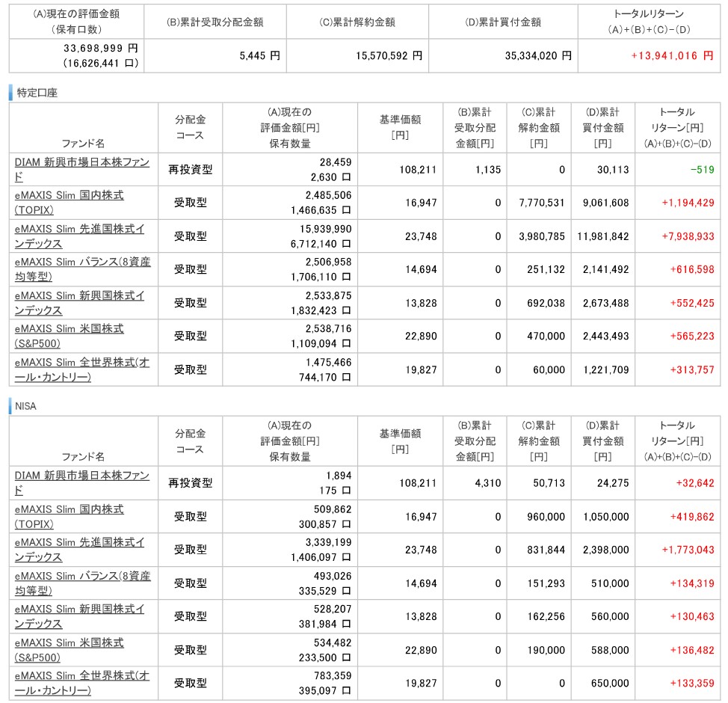Click cancellation amount 470,000
The height and width of the screenshot is (703, 728).
[546, 336]
